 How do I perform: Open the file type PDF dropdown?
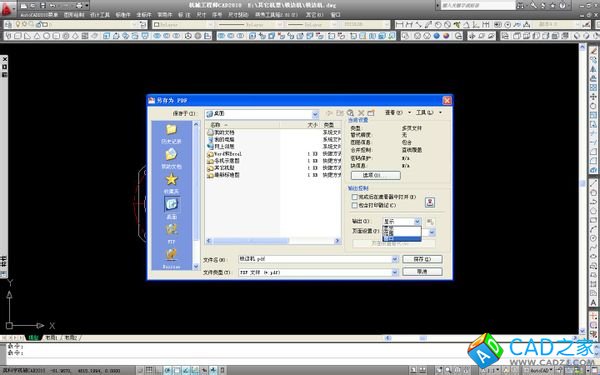click(395, 272)
